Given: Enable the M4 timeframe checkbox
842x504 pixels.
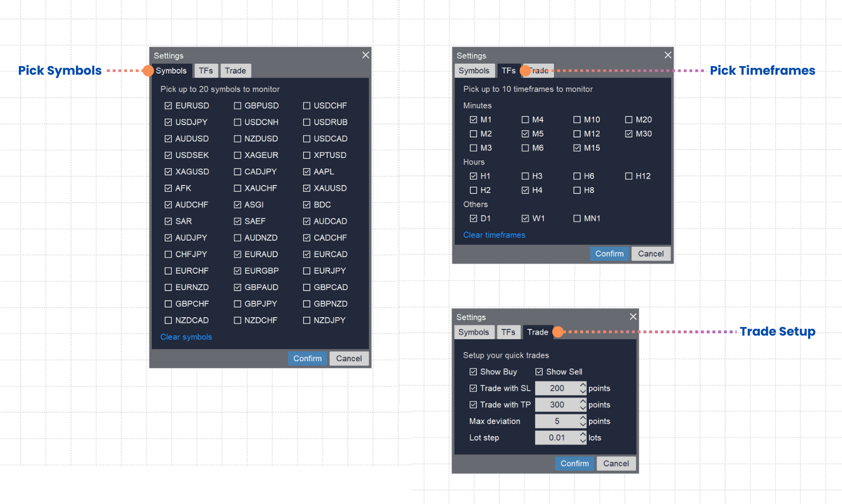Looking at the screenshot, I should (x=525, y=120).
